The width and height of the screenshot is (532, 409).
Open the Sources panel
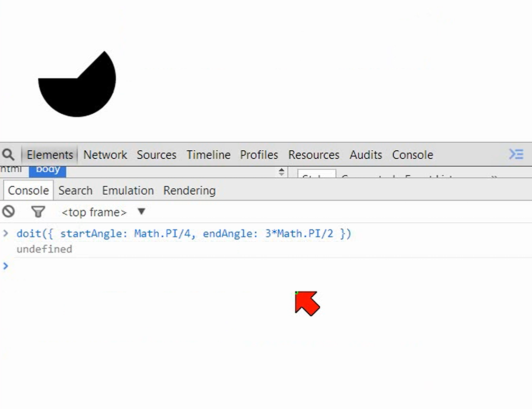(x=156, y=155)
